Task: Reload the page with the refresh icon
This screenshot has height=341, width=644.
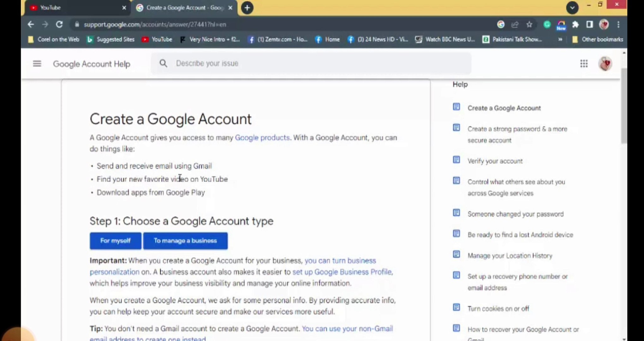Action: [x=59, y=24]
